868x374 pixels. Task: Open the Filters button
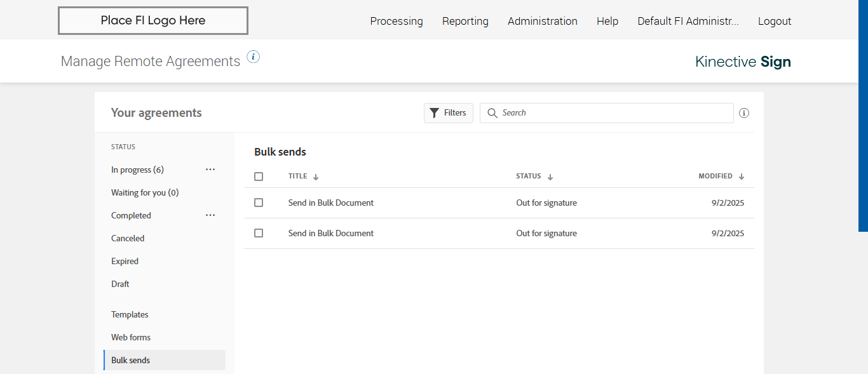(x=449, y=113)
